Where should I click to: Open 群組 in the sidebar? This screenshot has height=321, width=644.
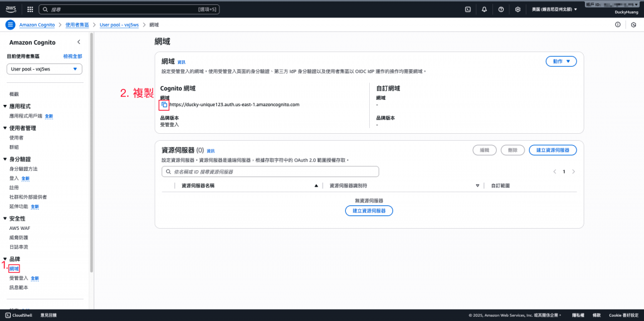pos(14,147)
